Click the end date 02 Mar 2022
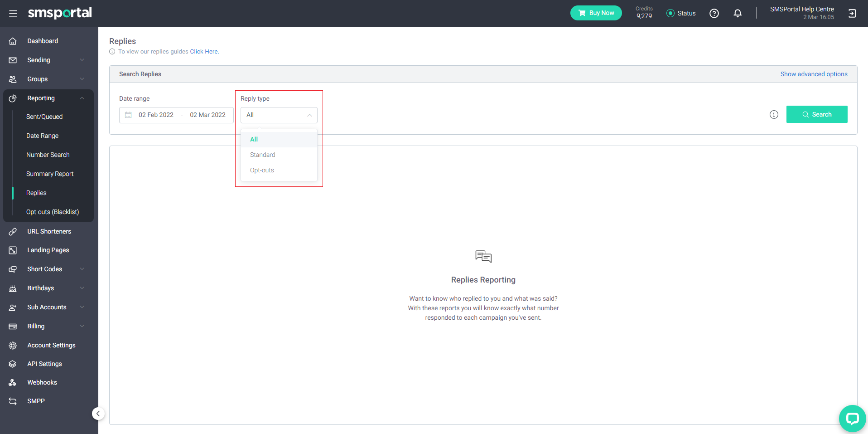This screenshot has width=868, height=434. coord(207,115)
